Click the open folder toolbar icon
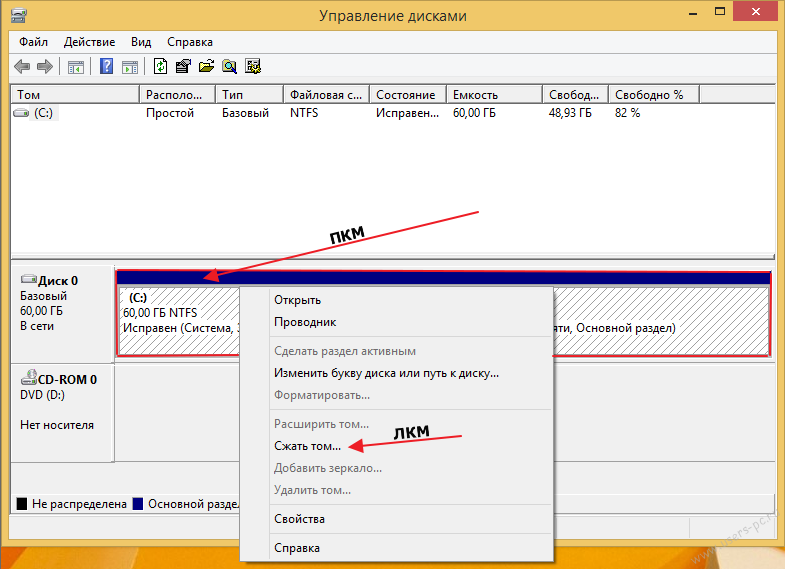 point(206,67)
